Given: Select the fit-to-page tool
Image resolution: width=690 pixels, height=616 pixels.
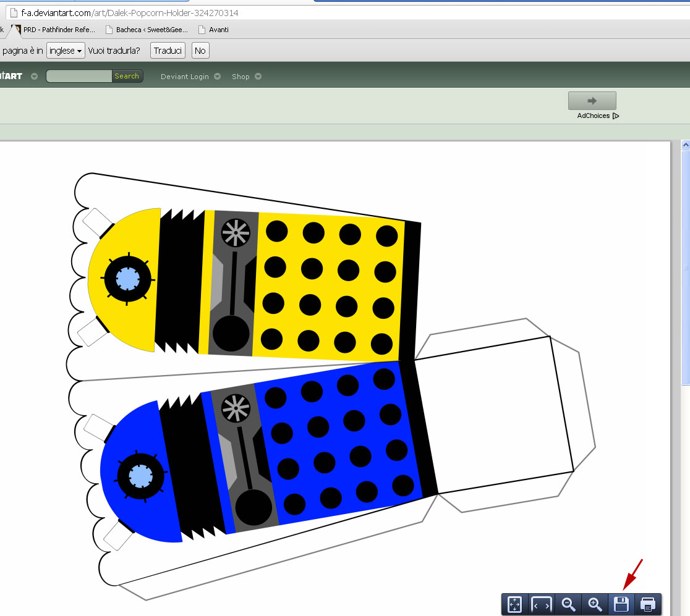Looking at the screenshot, I should click(515, 605).
